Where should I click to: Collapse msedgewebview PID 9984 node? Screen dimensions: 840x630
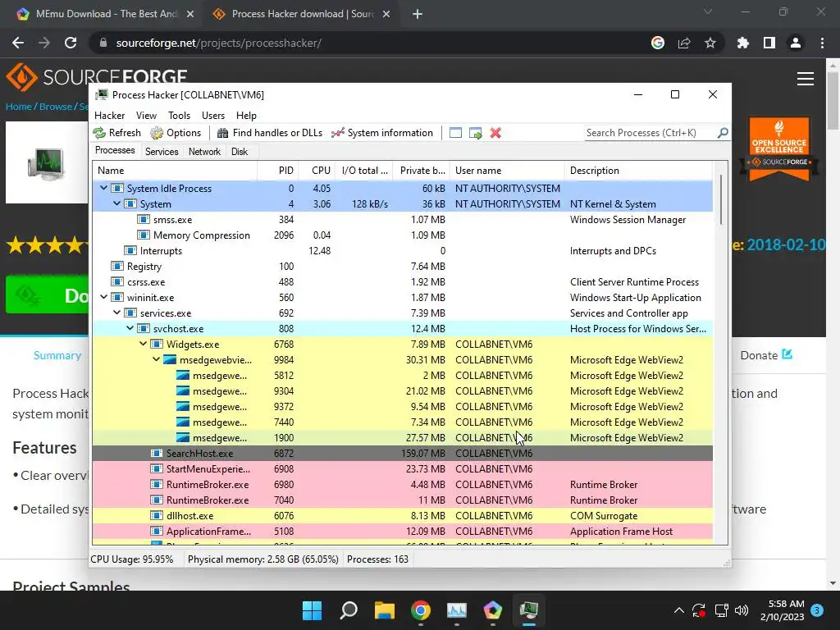point(156,359)
